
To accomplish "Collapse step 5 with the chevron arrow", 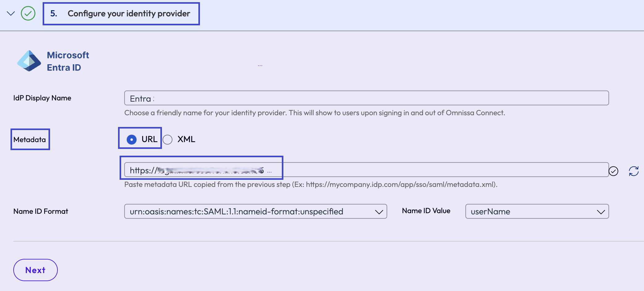I will point(11,14).
